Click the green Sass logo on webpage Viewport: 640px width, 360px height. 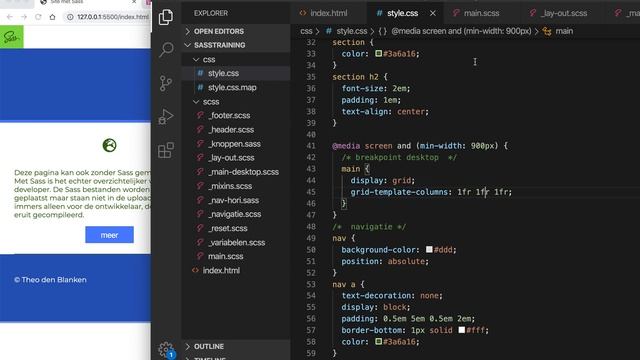tap(11, 37)
